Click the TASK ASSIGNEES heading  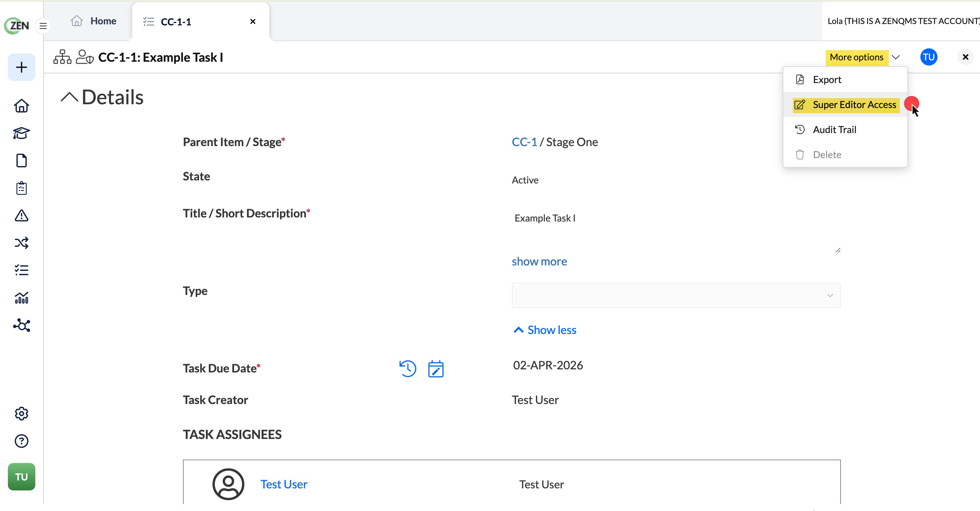click(232, 434)
